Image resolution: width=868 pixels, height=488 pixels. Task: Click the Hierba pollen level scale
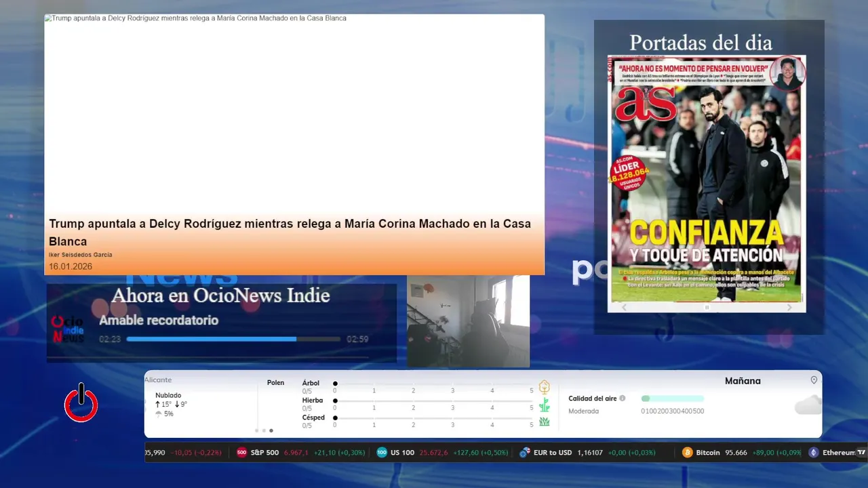pos(433,401)
